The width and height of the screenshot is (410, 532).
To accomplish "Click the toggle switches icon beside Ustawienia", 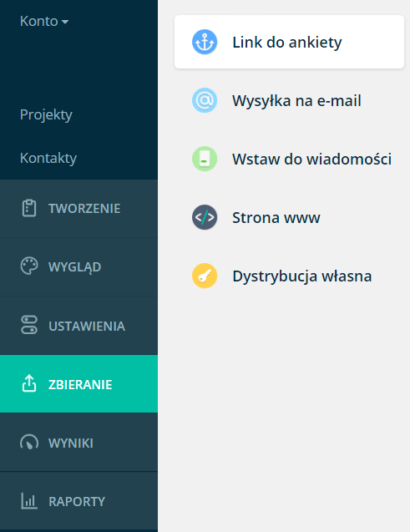I will pos(29,325).
